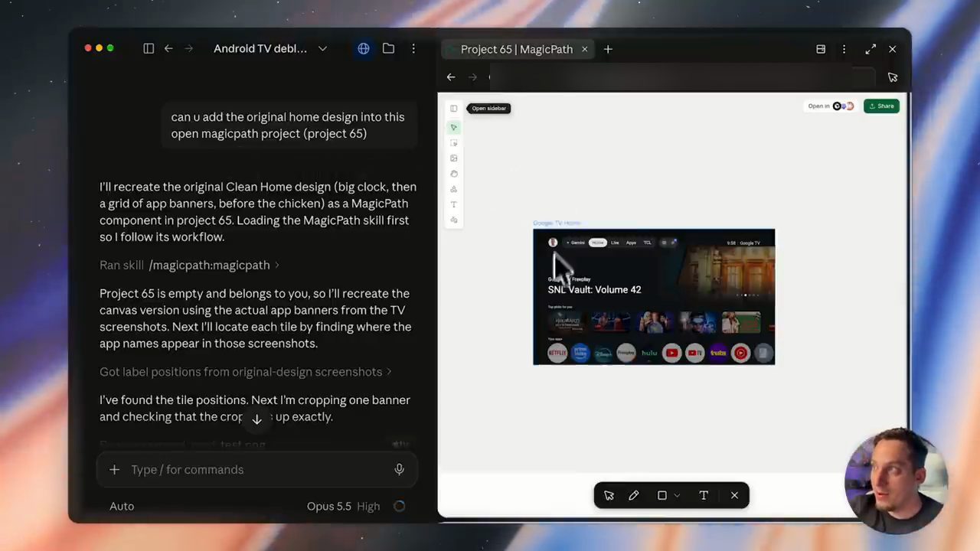Image resolution: width=980 pixels, height=551 pixels.
Task: Select the MagicPath text tool in left toolbar
Action: point(453,204)
